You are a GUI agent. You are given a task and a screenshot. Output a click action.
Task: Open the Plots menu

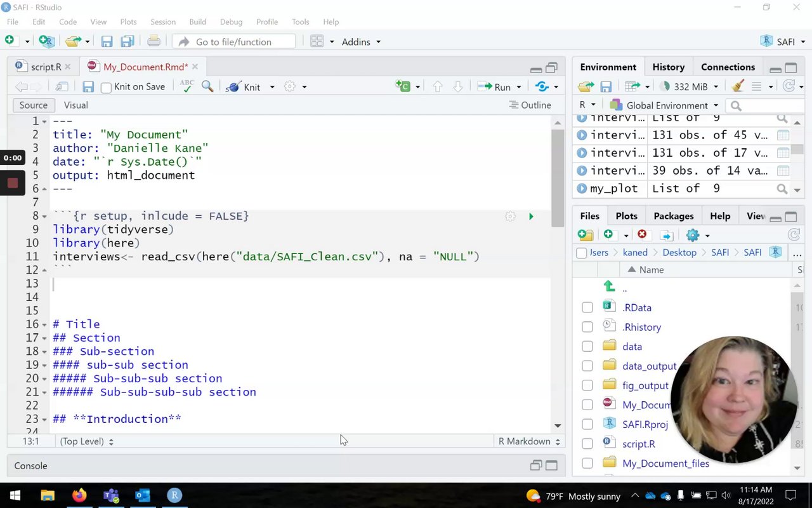[x=128, y=22]
